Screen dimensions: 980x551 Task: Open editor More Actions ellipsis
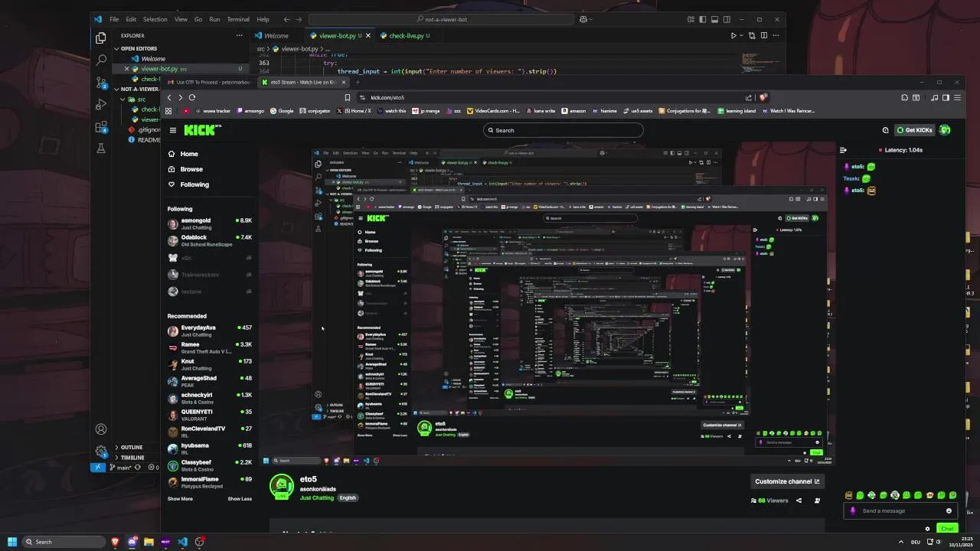click(x=776, y=35)
